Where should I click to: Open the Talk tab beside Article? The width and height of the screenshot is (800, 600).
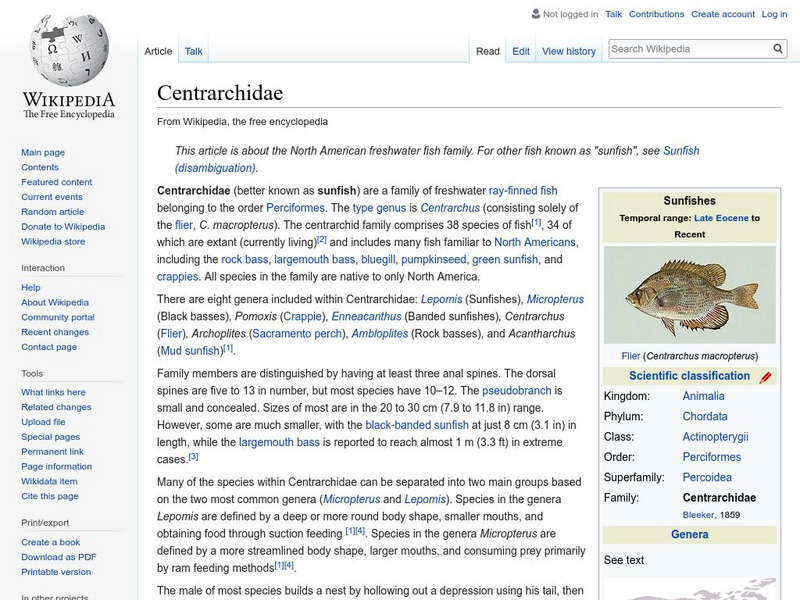[193, 51]
